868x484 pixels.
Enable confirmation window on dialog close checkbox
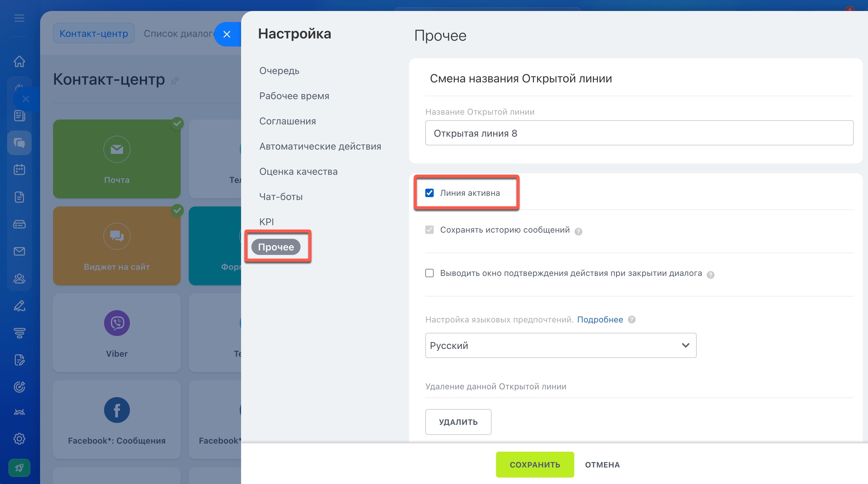[429, 273]
